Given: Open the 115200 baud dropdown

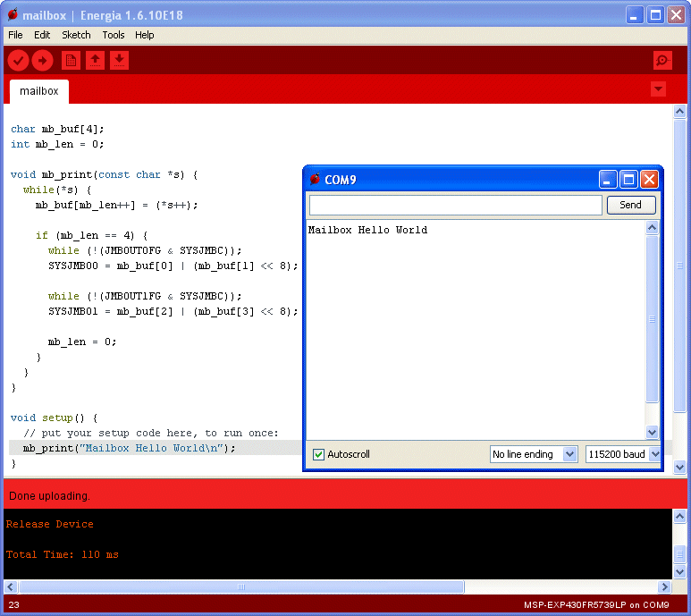Looking at the screenshot, I should click(x=623, y=454).
